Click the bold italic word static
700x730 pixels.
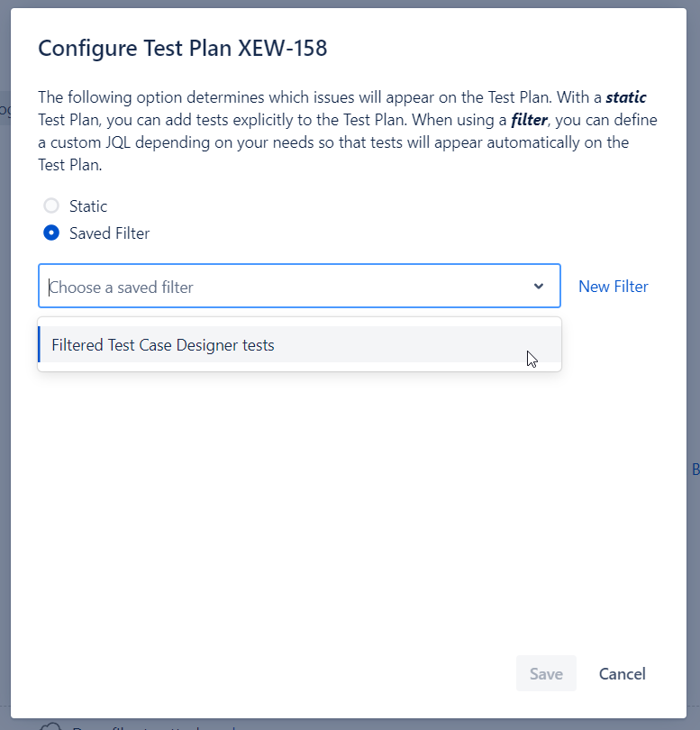pyautogui.click(x=626, y=97)
